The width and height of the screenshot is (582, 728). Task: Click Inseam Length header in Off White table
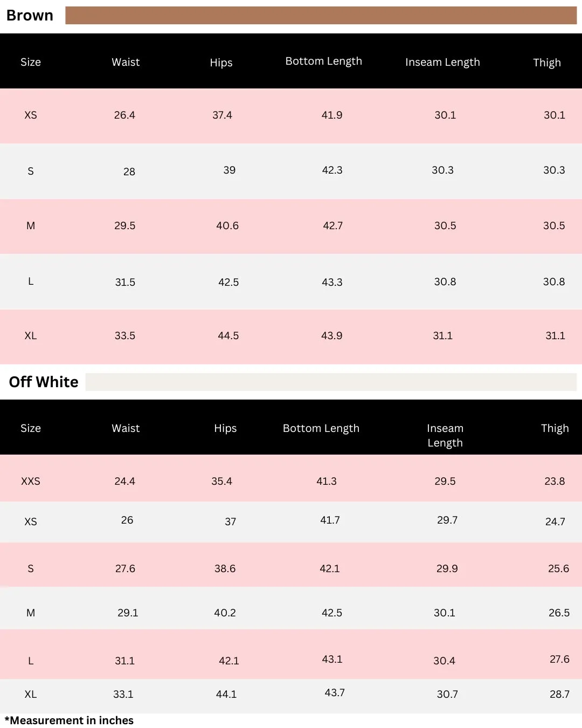click(445, 435)
